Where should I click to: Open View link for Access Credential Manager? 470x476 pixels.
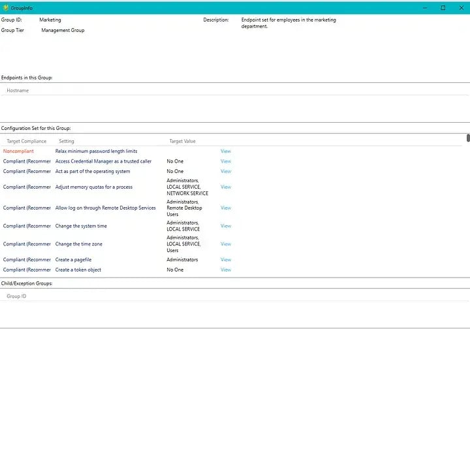pyautogui.click(x=225, y=161)
